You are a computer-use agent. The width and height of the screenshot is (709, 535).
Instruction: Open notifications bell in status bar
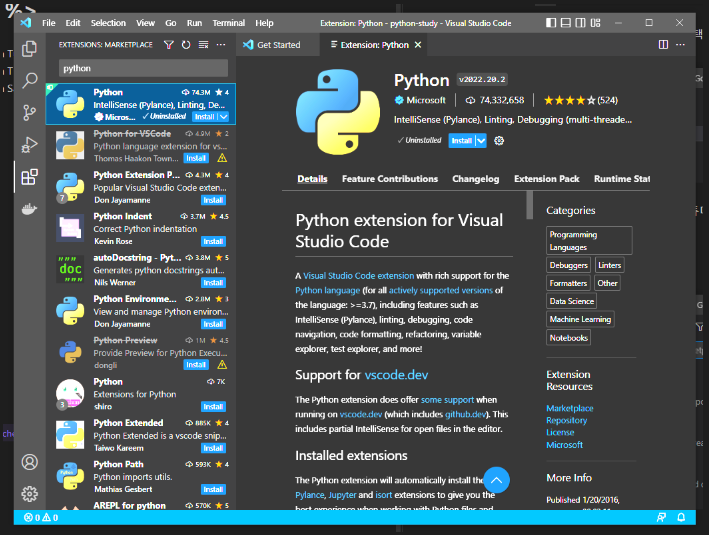(681, 518)
